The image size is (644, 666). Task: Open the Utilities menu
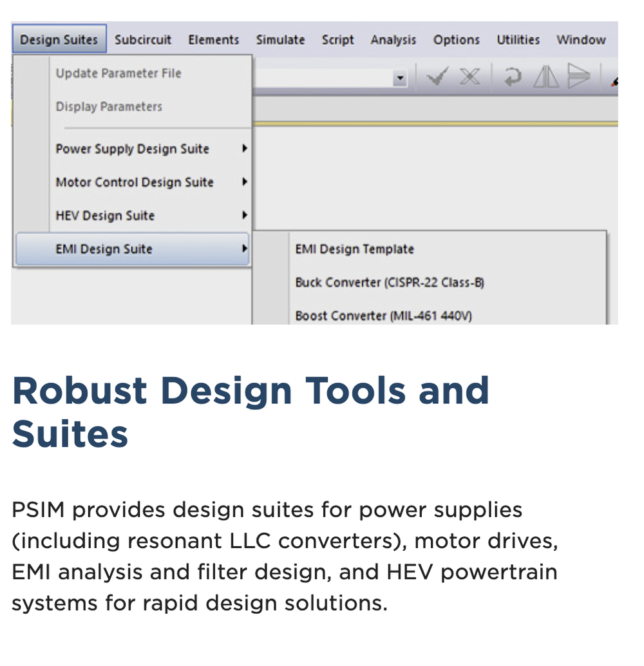pos(518,39)
